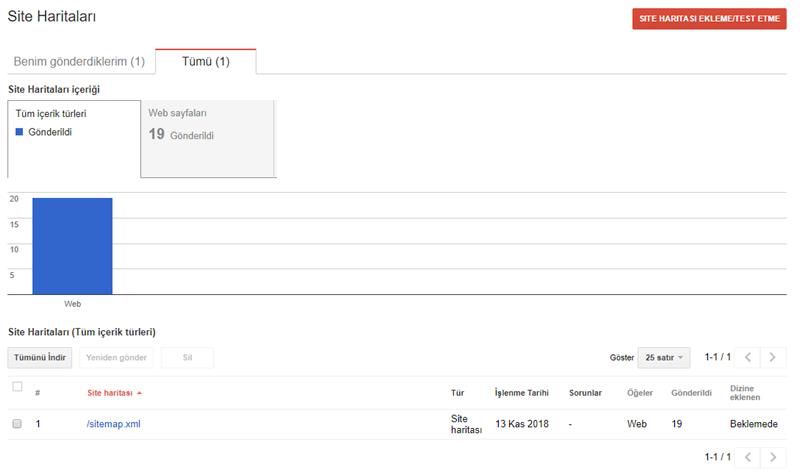Click SİTE HARİTASI EKLEME/TEST ETME button
This screenshot has width=800, height=472.
(x=709, y=18)
